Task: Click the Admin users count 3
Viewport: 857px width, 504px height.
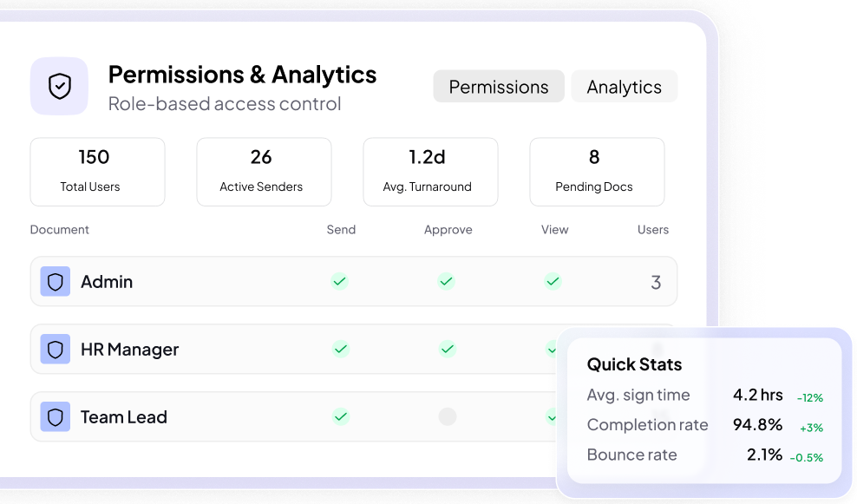Action: point(656,282)
